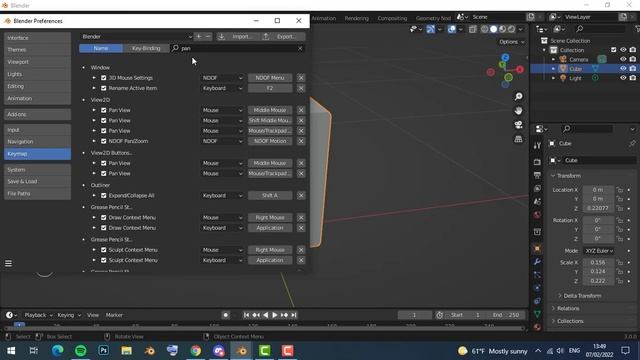Uncheck the Expand/Collapse All checkbox
Viewport: 640px width, 360px height.
[x=104, y=196]
